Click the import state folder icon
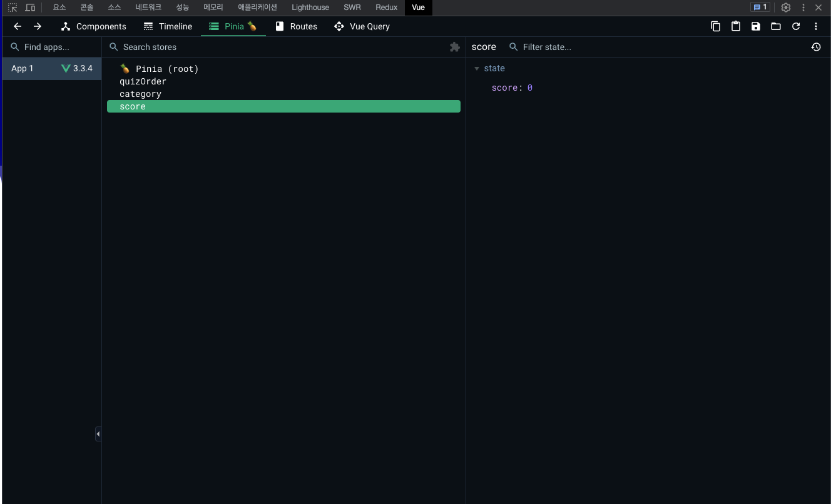Screen dimensions: 831x504 pyautogui.click(x=776, y=26)
